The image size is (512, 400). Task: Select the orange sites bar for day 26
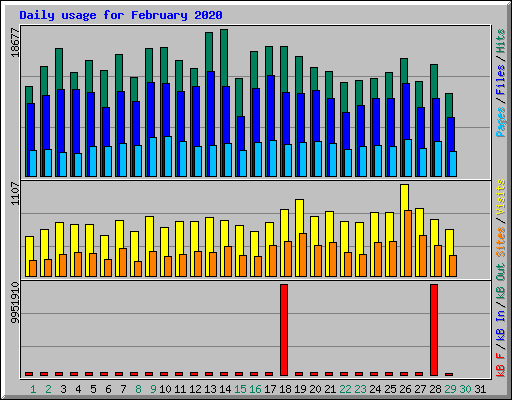coord(408,243)
